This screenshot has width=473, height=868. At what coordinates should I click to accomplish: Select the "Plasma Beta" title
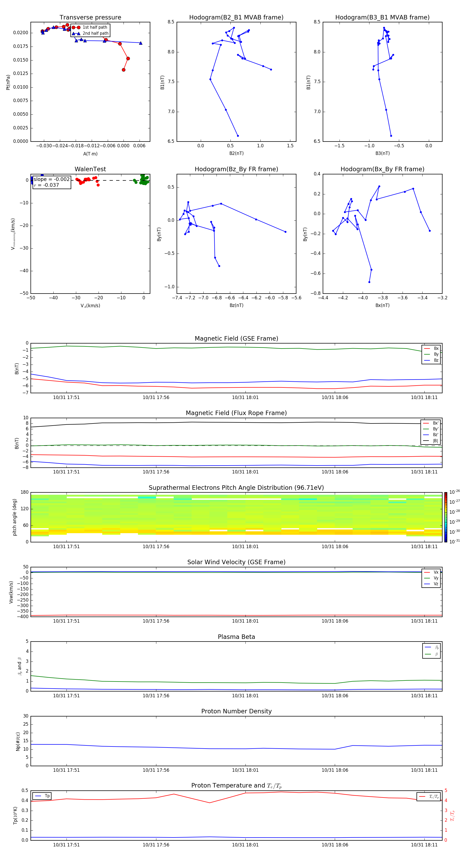(236, 637)
